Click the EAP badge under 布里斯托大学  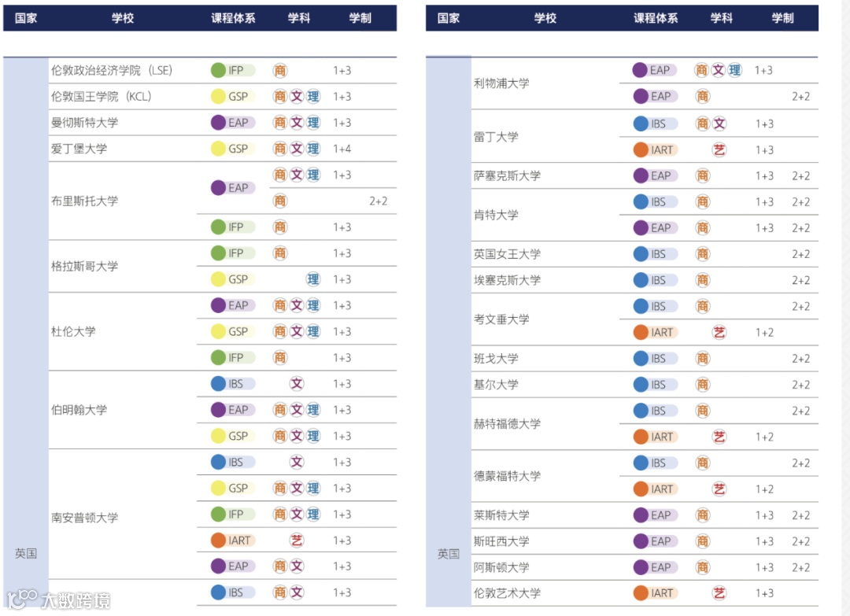coord(232,188)
